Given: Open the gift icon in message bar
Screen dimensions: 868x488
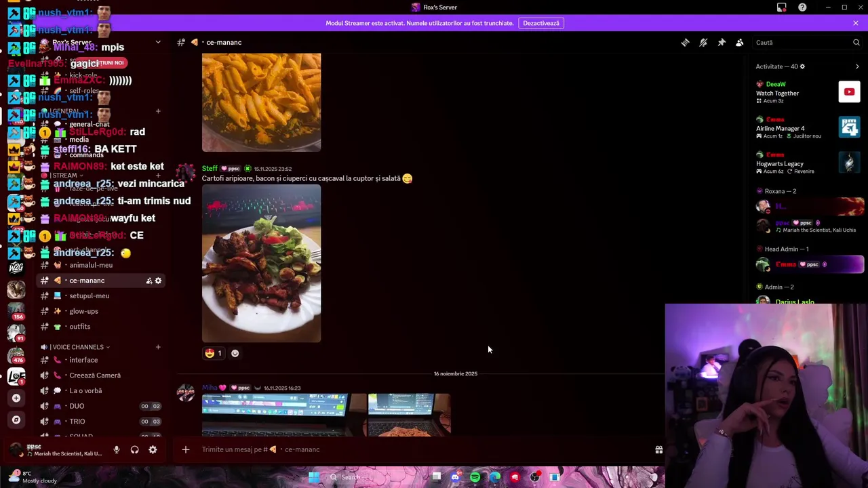Looking at the screenshot, I should pyautogui.click(x=658, y=449).
